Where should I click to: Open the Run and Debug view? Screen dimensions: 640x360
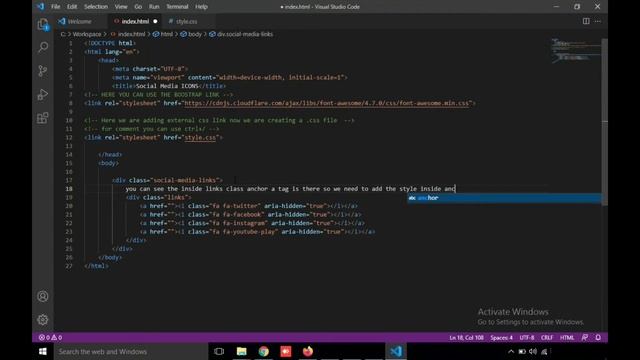pyautogui.click(x=43, y=94)
